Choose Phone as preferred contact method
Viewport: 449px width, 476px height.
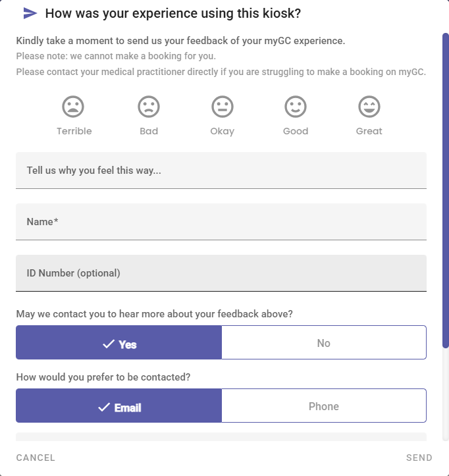(323, 406)
